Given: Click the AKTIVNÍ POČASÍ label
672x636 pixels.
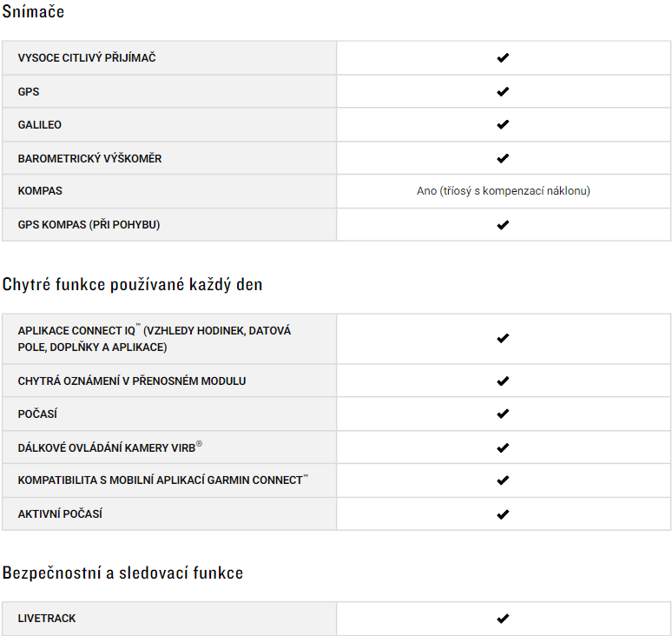Looking at the screenshot, I should click(60, 513).
